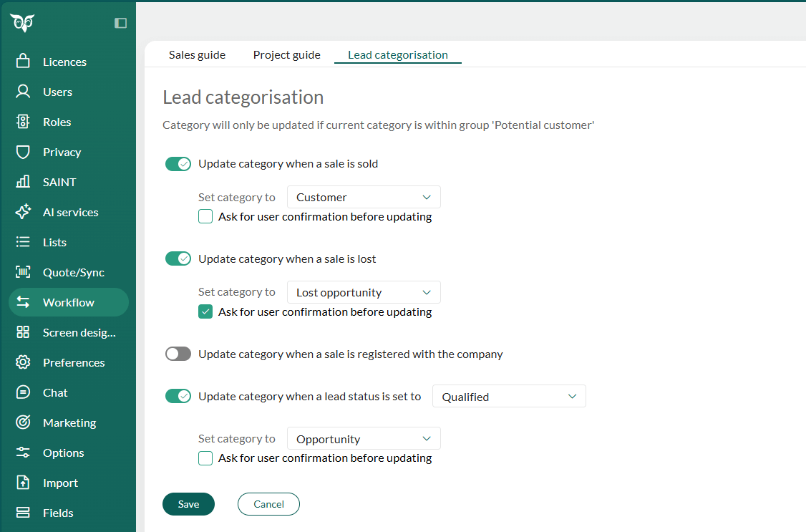The image size is (806, 532).
Task: Switch to the Sales guide tab
Action: pos(197,54)
